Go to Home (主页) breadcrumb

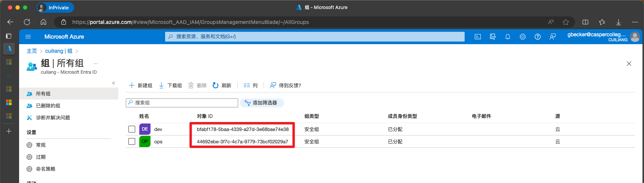[x=32, y=51]
